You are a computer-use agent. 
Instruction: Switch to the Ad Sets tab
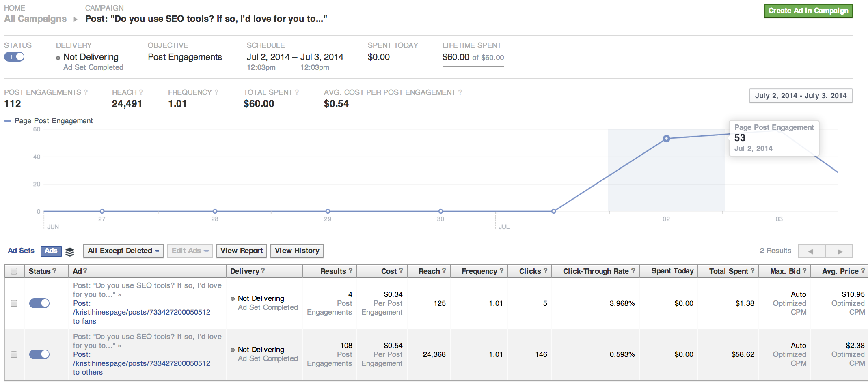click(21, 251)
